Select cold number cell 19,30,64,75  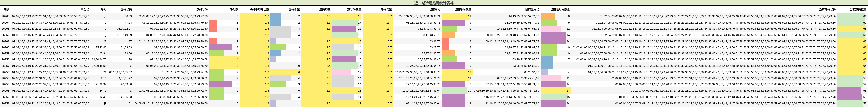click(99, 59)
